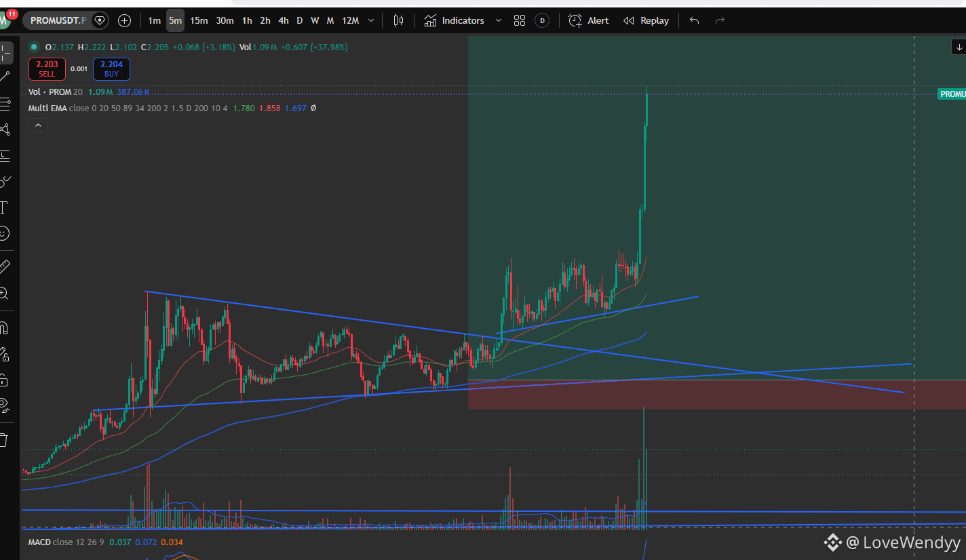Activate the zoom in tool
This screenshot has width=966, height=560.
point(4,293)
